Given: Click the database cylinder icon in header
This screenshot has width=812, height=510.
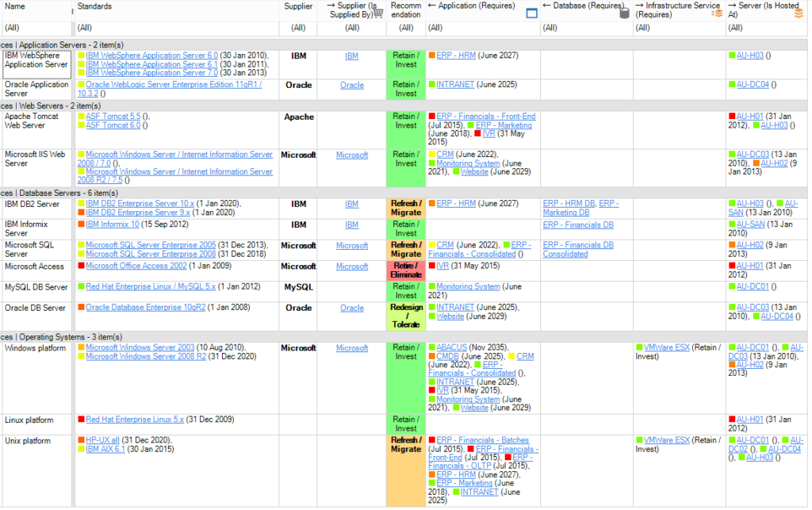Looking at the screenshot, I should click(624, 13).
